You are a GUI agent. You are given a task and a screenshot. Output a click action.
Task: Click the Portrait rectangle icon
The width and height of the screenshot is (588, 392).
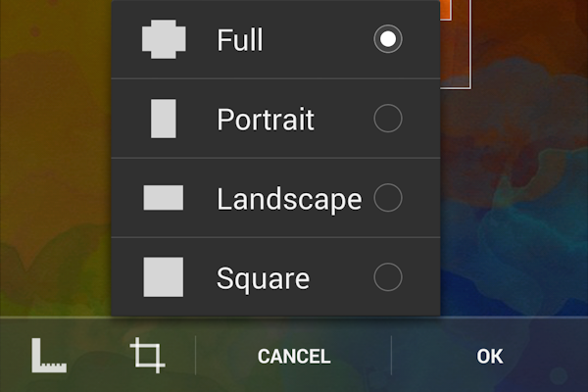tap(164, 119)
